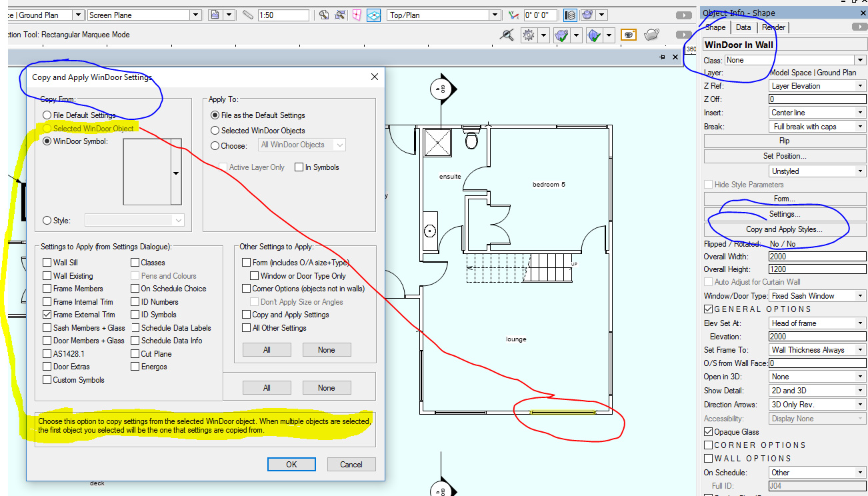This screenshot has width=868, height=496.
Task: Switch to the Render tab
Action: coord(773,27)
